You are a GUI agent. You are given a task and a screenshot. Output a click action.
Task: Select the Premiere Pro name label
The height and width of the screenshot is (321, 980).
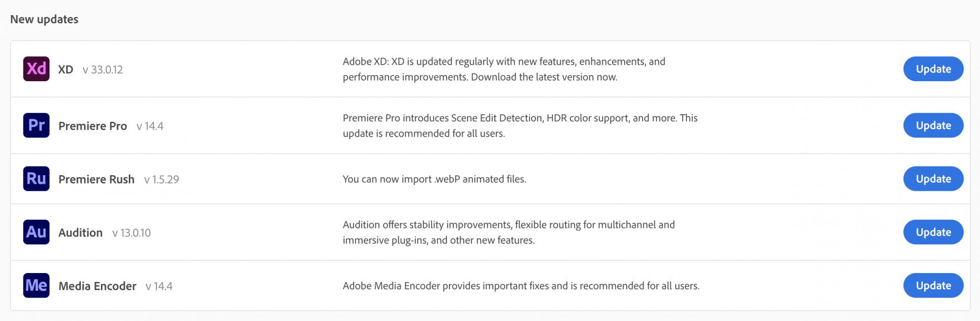coord(93,126)
